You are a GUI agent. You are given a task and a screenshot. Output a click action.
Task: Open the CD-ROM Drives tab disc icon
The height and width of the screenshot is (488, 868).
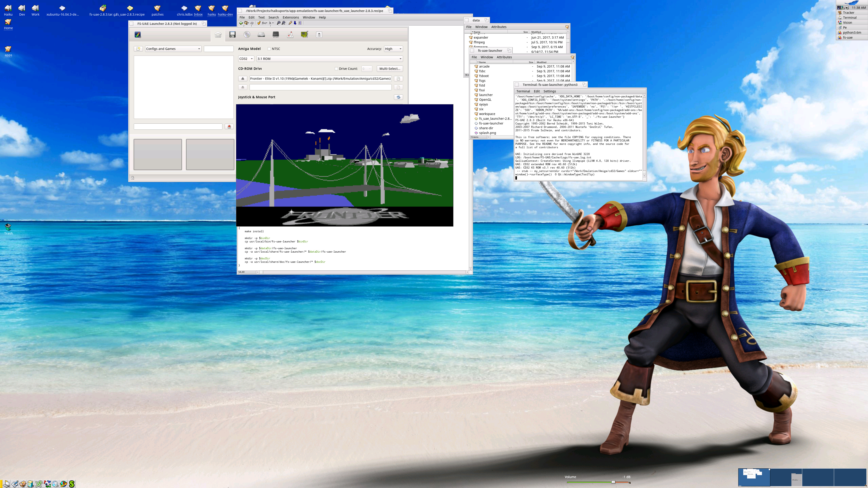coord(247,35)
